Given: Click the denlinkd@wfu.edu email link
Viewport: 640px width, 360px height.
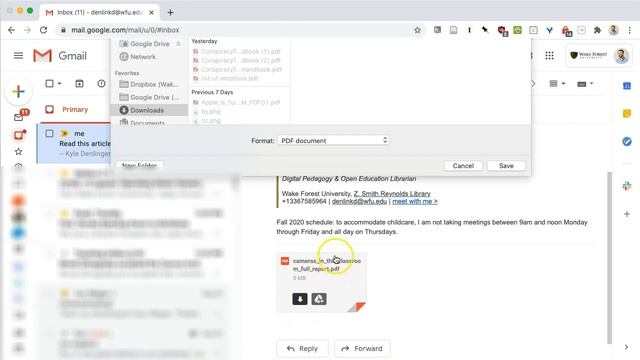Looking at the screenshot, I should (x=359, y=201).
